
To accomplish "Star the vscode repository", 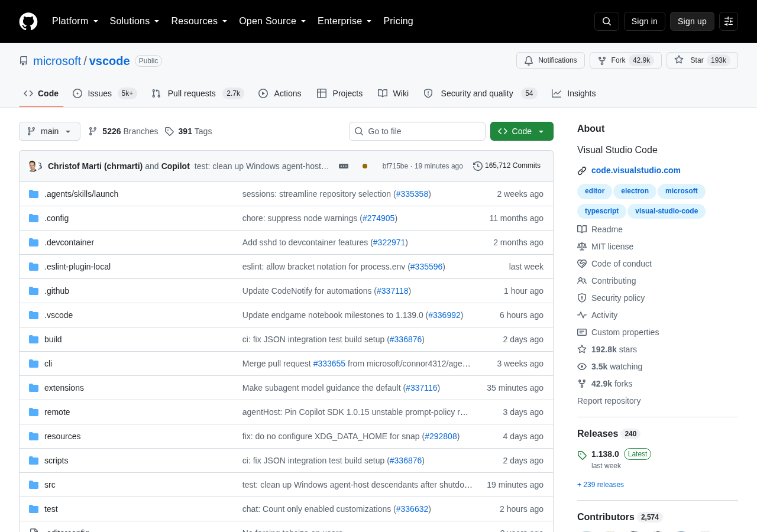I will [x=702, y=60].
